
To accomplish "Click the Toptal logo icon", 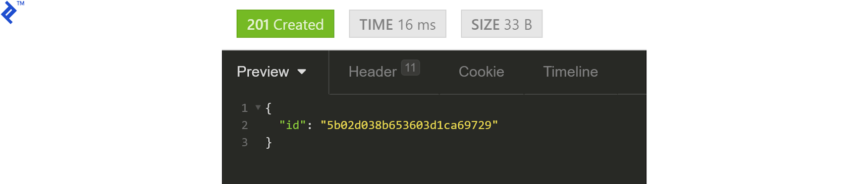I will point(9,13).
